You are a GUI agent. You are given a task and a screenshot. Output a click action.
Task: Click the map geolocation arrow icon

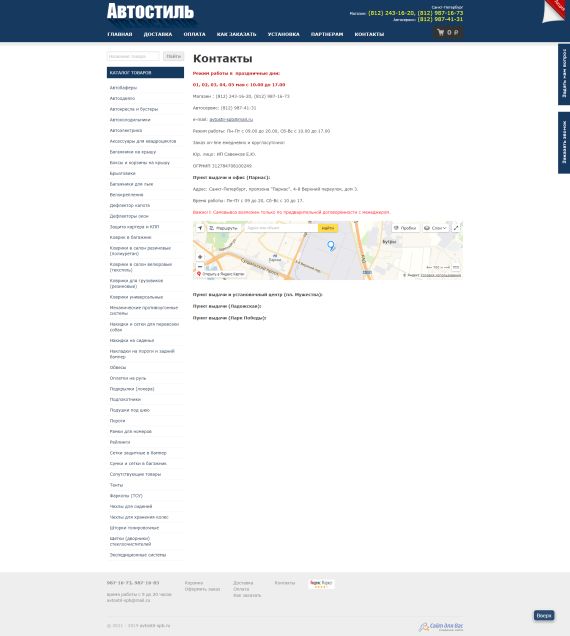click(x=200, y=228)
